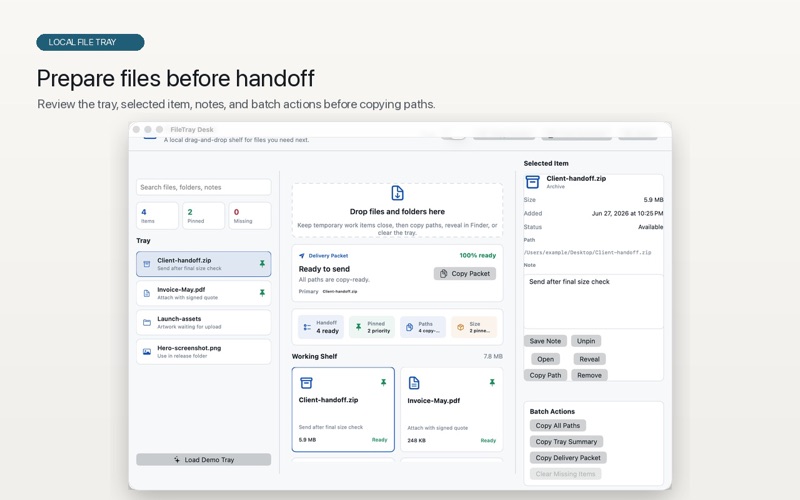Select Client-handoff.zip in the tray list
The width and height of the screenshot is (800, 500).
[204, 264]
